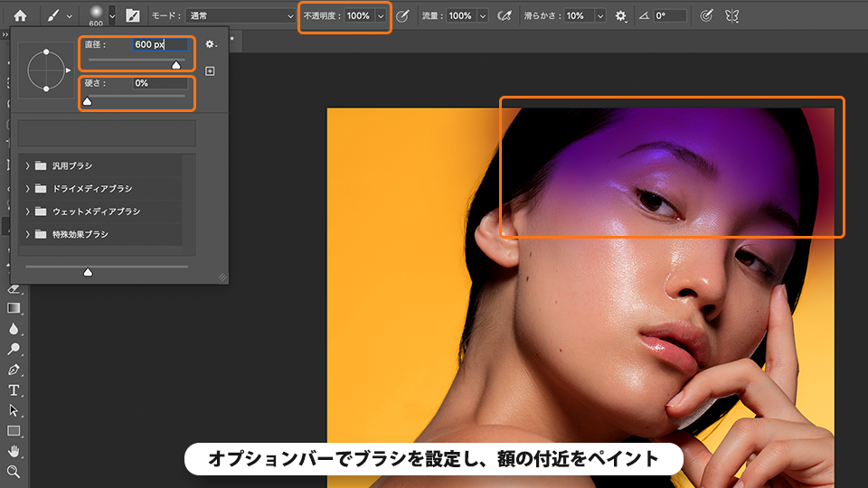Click the Home icon in options bar
Viewport: 868px width, 488px height.
(20, 15)
